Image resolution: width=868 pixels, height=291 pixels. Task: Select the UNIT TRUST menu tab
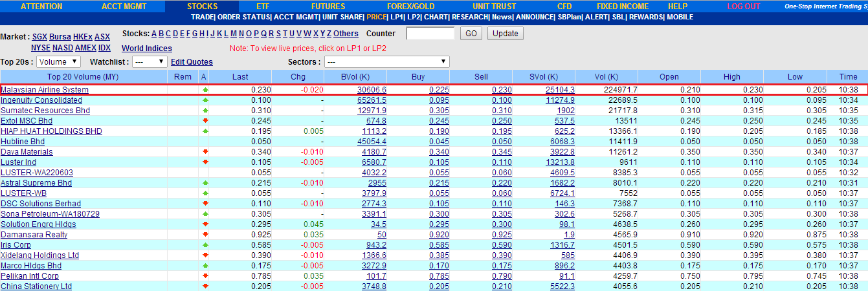click(495, 6)
